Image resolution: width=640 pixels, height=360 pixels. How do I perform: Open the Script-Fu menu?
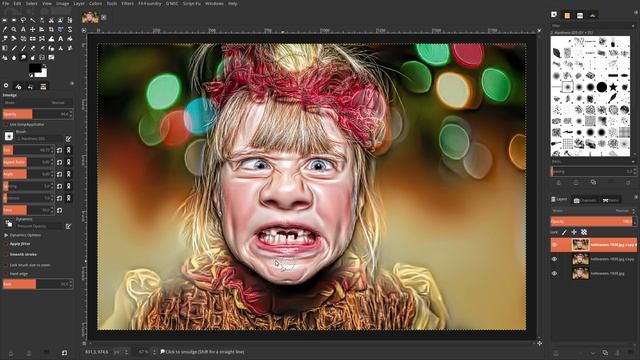click(191, 4)
